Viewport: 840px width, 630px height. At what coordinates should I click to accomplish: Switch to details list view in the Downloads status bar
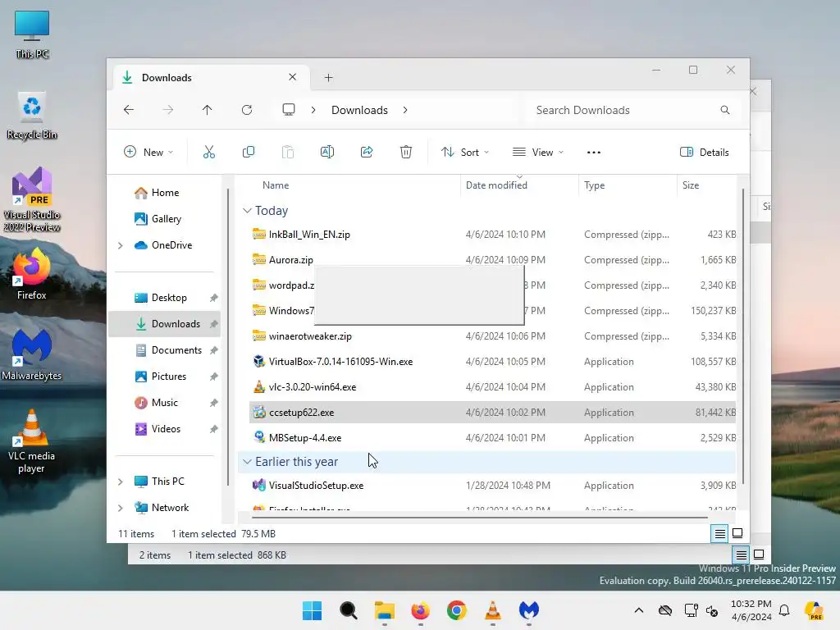point(719,533)
